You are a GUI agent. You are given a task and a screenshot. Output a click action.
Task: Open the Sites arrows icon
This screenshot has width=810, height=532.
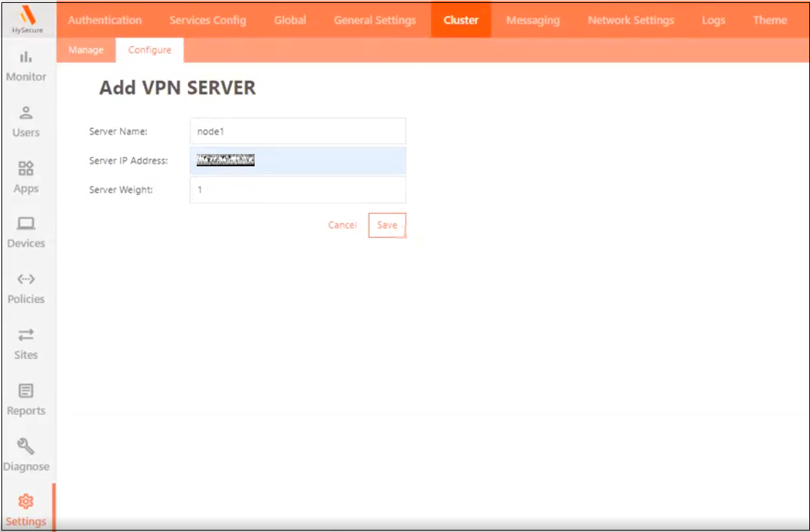pyautogui.click(x=26, y=335)
